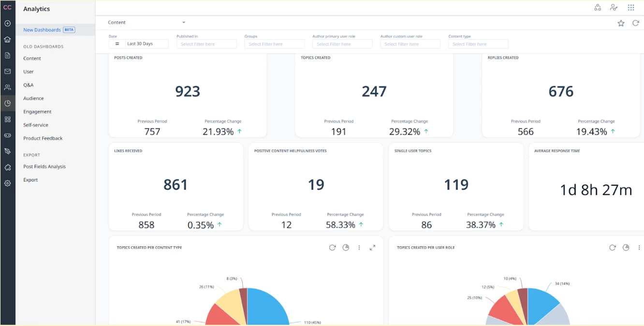
Task: Open the mail envelope icon in sidebar
Action: point(7,71)
